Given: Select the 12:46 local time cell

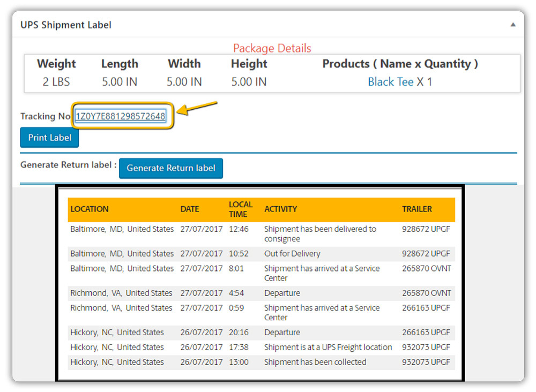Looking at the screenshot, I should click(239, 229).
